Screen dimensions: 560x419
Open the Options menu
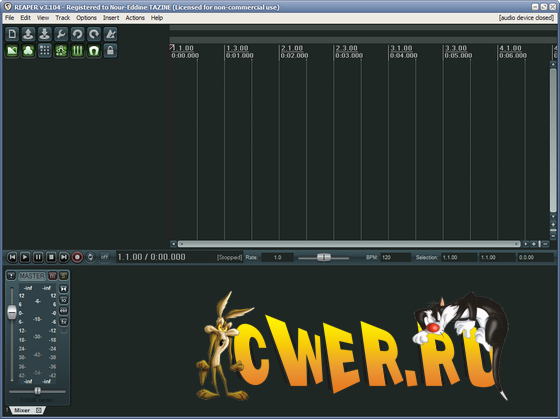[86, 18]
